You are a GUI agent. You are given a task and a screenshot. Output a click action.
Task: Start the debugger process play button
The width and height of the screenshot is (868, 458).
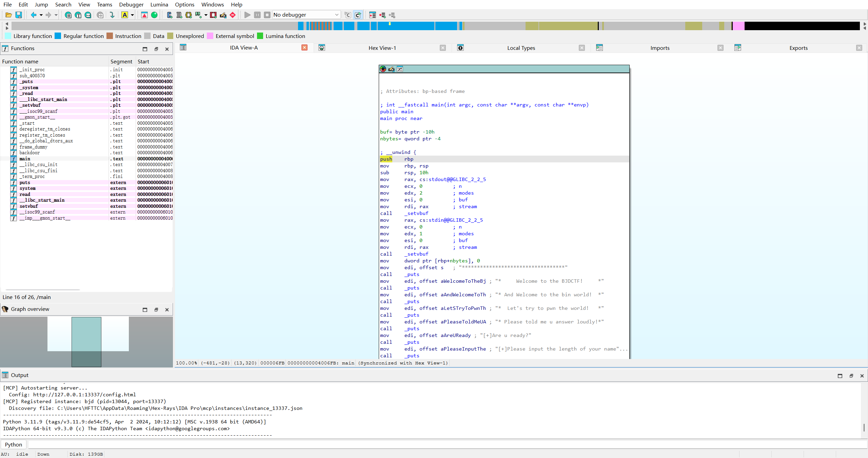coord(248,15)
